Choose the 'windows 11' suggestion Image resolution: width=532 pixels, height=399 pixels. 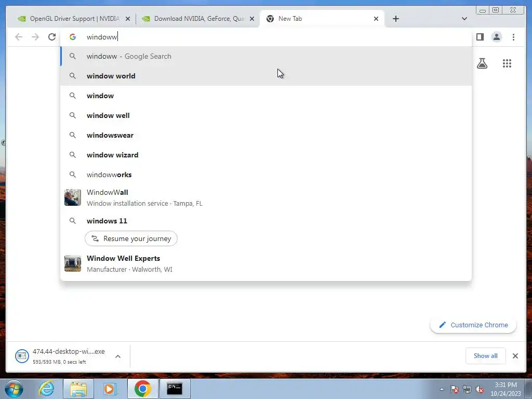[265, 221]
